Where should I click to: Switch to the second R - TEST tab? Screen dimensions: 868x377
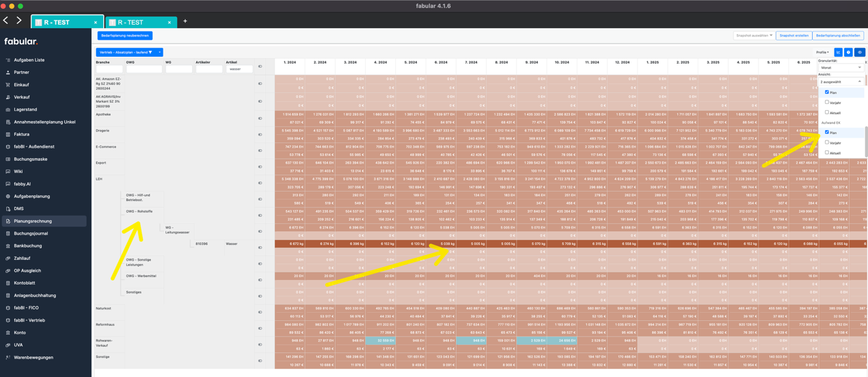(137, 23)
